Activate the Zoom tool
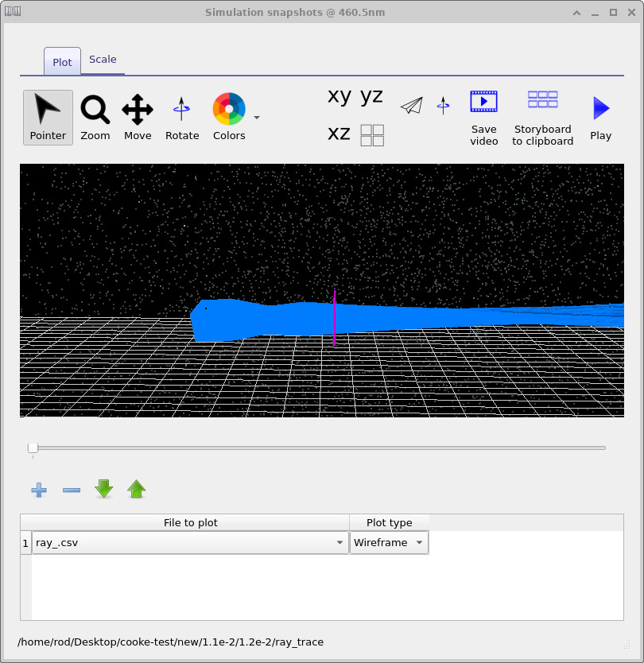This screenshot has width=644, height=663. pos(95,117)
